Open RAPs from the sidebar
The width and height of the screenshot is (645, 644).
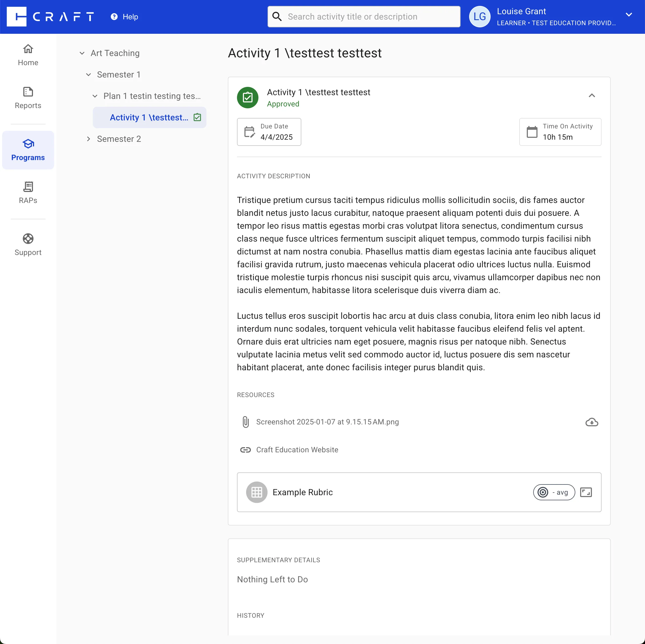pos(28,193)
